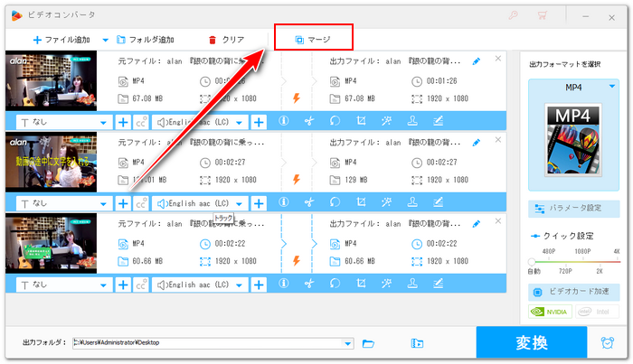Open the crop tool for the second video
The image size is (633, 364).
click(361, 203)
